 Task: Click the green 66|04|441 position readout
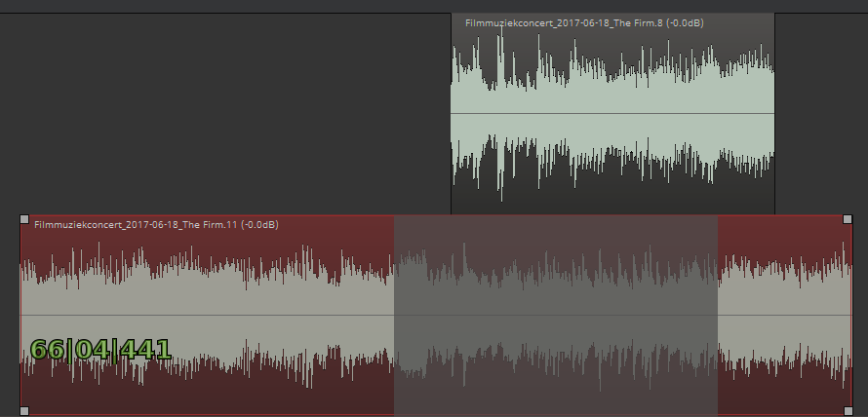pos(100,349)
